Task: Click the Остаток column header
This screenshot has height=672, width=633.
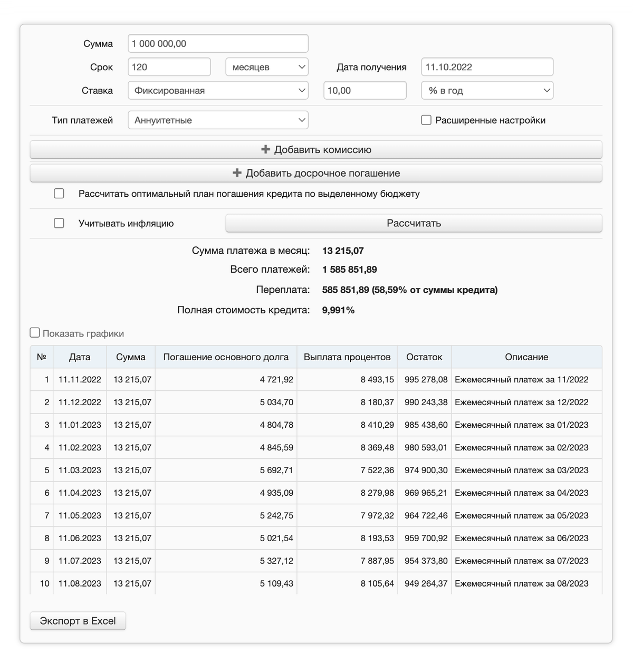Action: (424, 357)
